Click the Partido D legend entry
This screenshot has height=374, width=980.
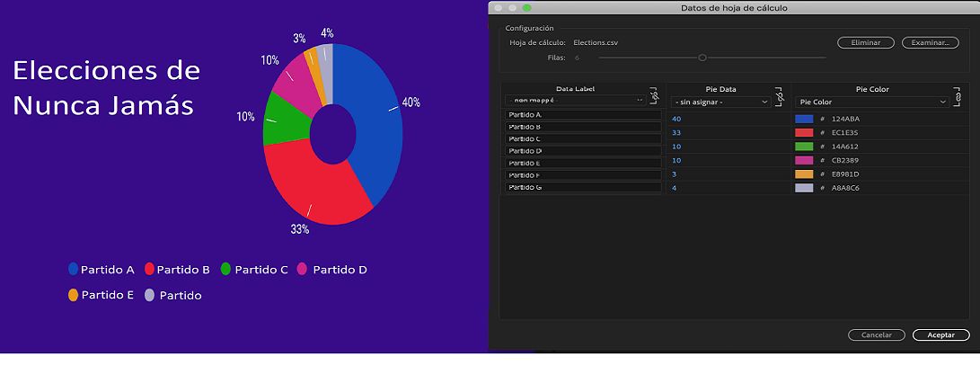[331, 270]
